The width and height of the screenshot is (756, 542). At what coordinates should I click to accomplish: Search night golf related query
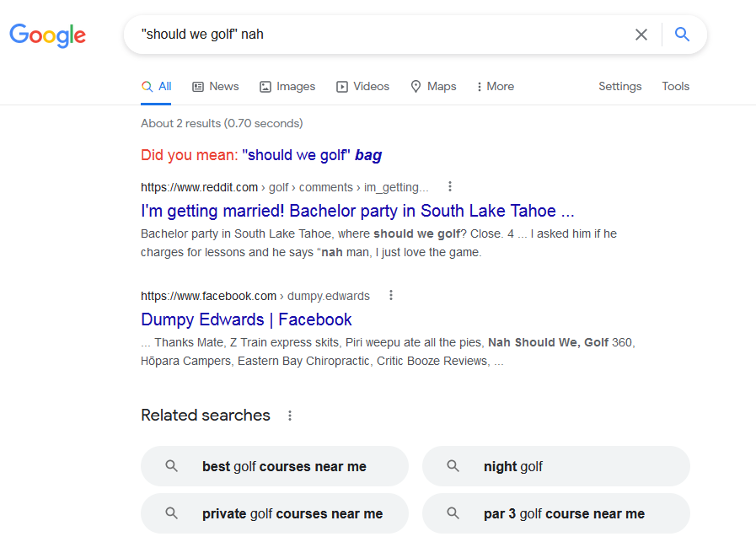[x=556, y=466]
